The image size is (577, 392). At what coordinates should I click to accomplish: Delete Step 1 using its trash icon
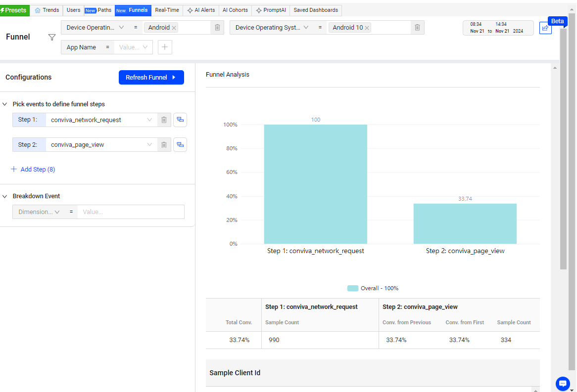pyautogui.click(x=164, y=120)
